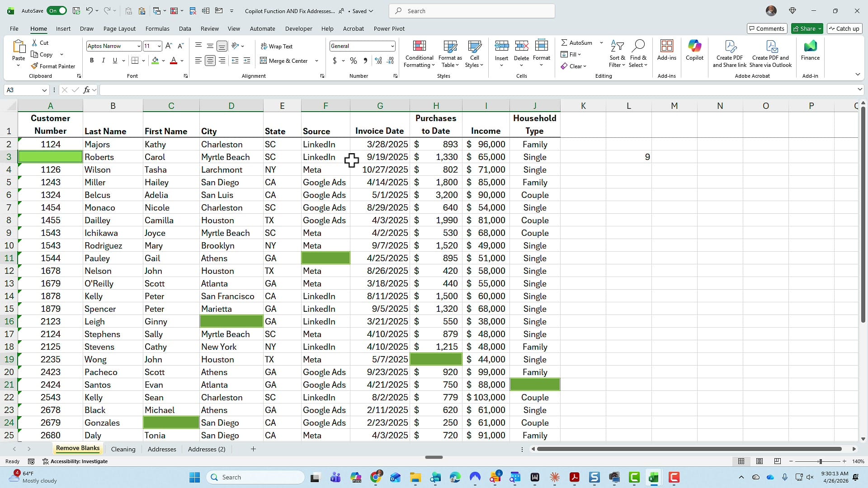Apply Wrap Text to the selection
Image resolution: width=868 pixels, height=488 pixels.
coord(277,46)
